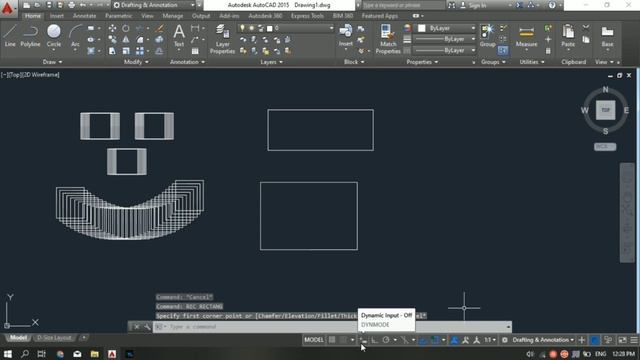Image resolution: width=640 pixels, height=360 pixels.
Task: Switch to the Output ribbon tab
Action: [201, 16]
